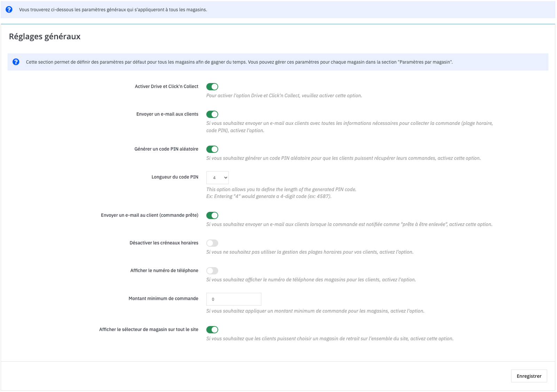This screenshot has width=557, height=392.
Task: Open the Longueur du code PIN dropdown
Action: click(x=218, y=177)
